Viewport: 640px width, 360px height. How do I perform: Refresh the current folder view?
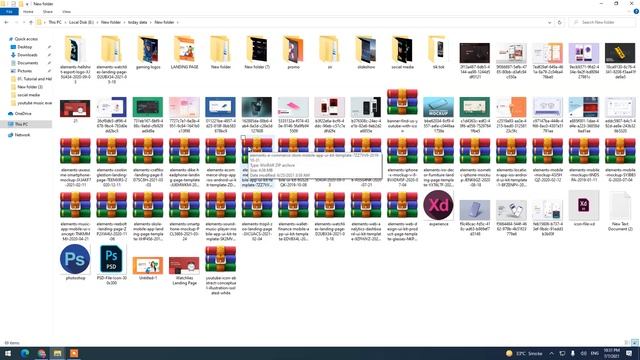coord(560,22)
